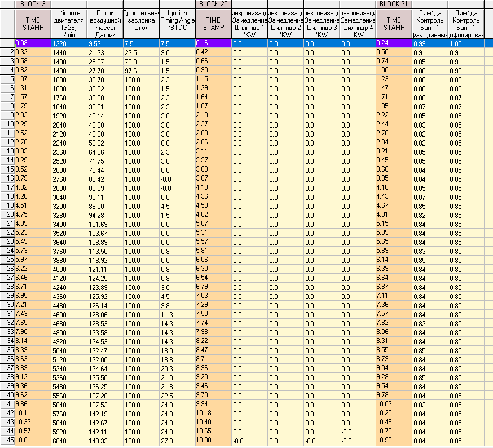Select row number 45 header

click(x=7, y=440)
